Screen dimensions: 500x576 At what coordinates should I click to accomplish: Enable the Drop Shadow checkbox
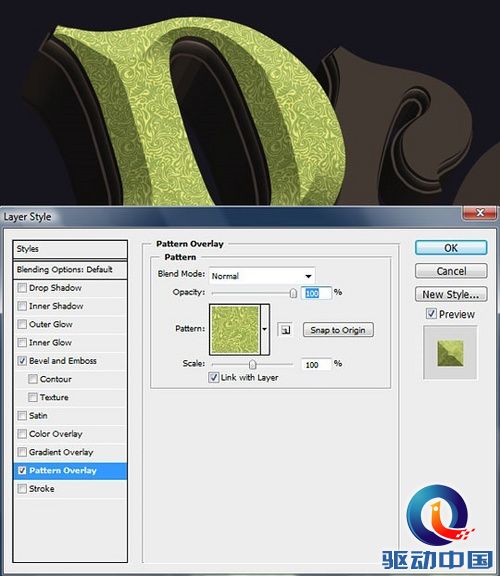pyautogui.click(x=22, y=288)
